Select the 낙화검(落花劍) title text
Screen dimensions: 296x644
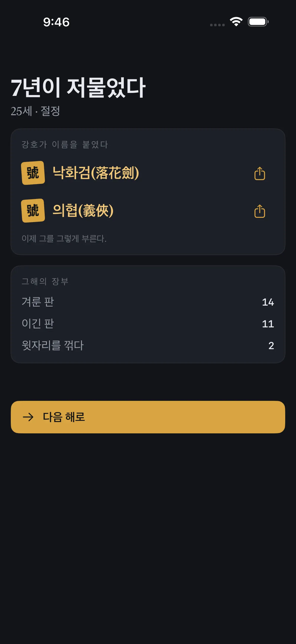pyautogui.click(x=96, y=173)
